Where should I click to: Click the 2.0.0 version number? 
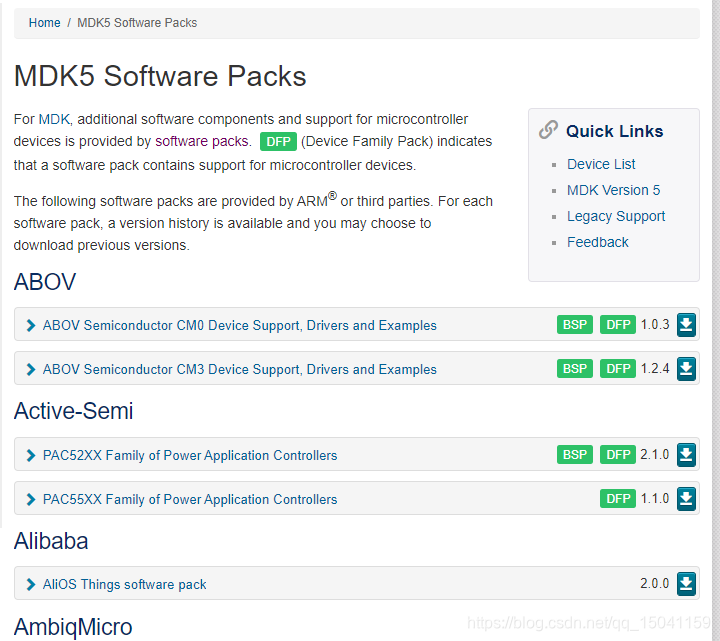(x=655, y=584)
